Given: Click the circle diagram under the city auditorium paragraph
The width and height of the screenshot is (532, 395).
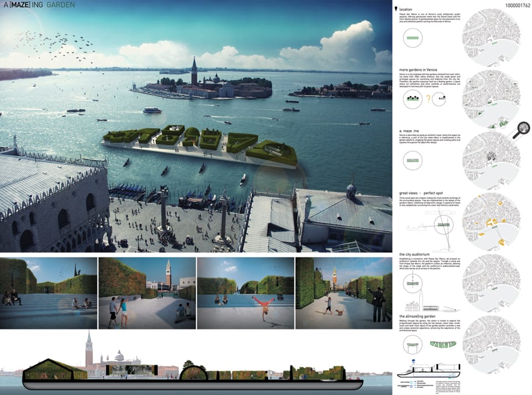Looking at the screenshot, I should (412, 284).
